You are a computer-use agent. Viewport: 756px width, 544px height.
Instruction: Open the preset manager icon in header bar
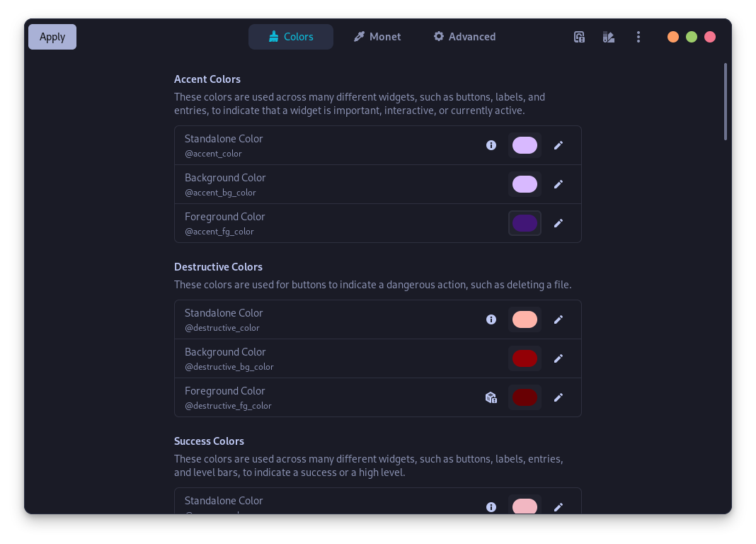click(x=579, y=36)
